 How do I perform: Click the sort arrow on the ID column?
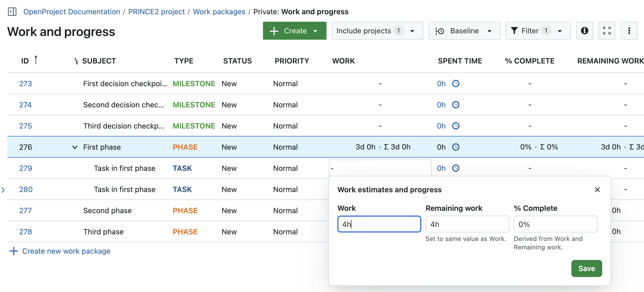pyautogui.click(x=36, y=60)
